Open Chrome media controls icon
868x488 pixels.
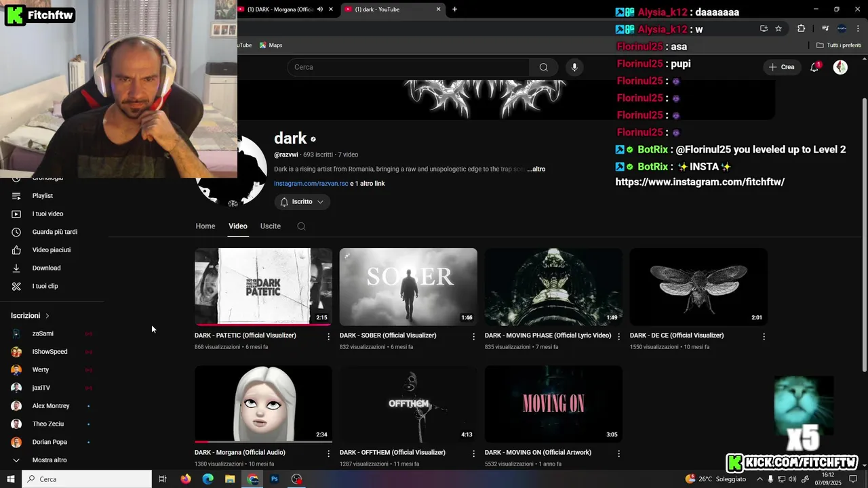pos(825,28)
